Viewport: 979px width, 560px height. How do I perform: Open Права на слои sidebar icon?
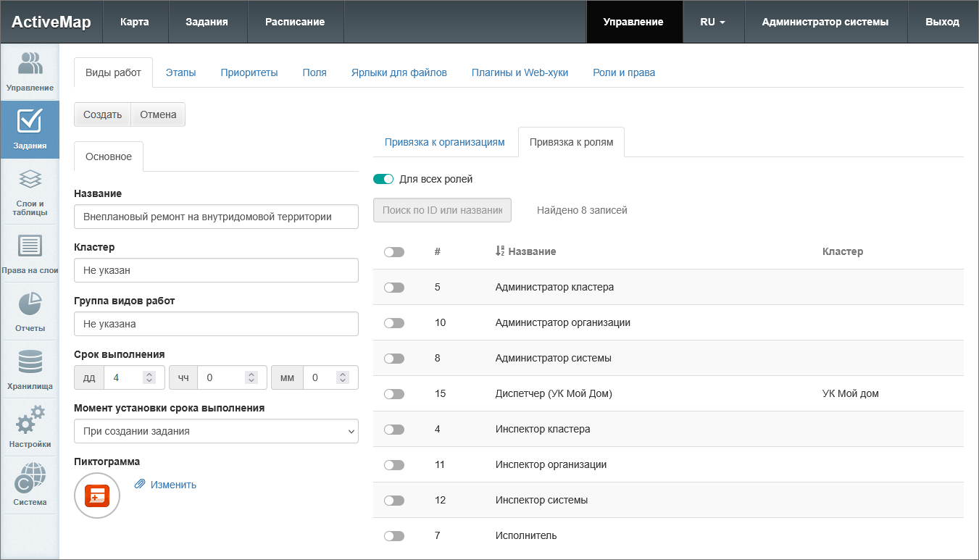[30, 253]
